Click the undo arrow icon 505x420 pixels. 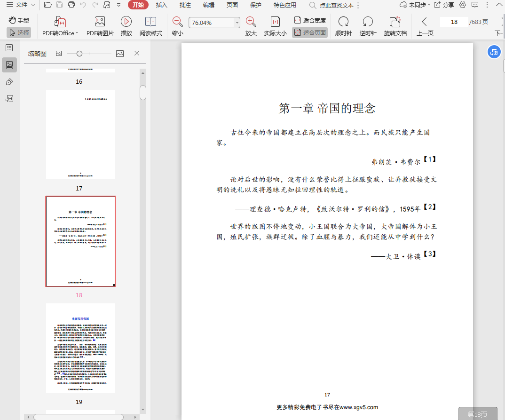pyautogui.click(x=83, y=5)
